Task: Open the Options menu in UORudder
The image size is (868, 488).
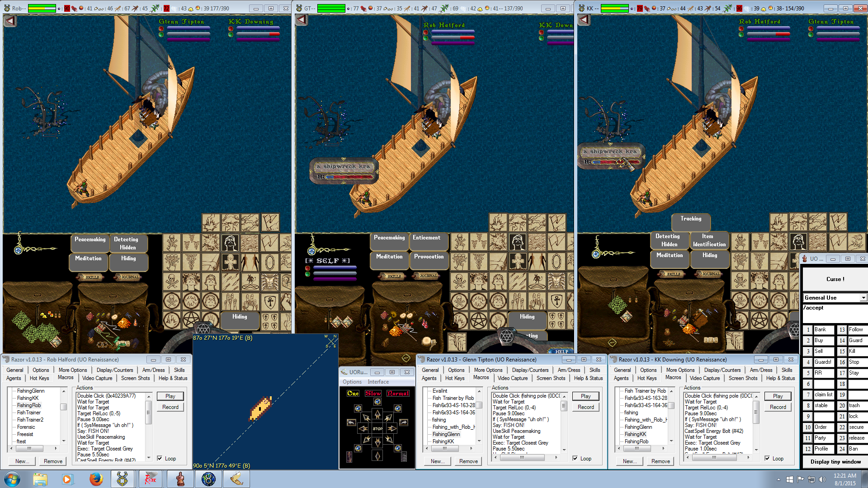Action: click(352, 382)
